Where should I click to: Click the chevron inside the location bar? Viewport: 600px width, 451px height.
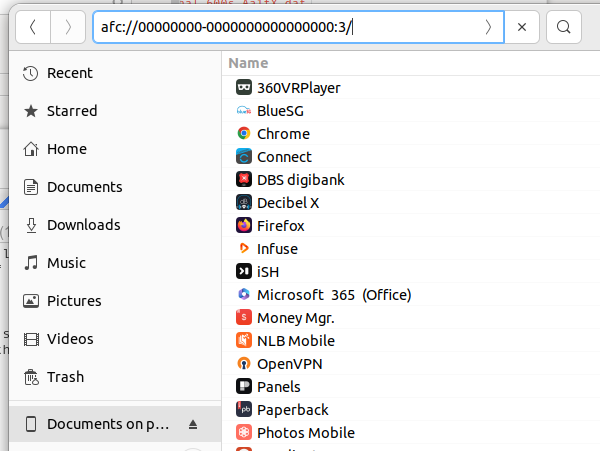tap(488, 27)
